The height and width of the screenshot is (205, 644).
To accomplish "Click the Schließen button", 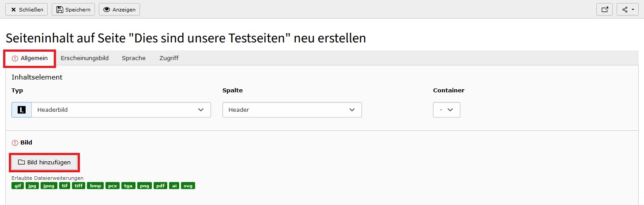I will (26, 9).
